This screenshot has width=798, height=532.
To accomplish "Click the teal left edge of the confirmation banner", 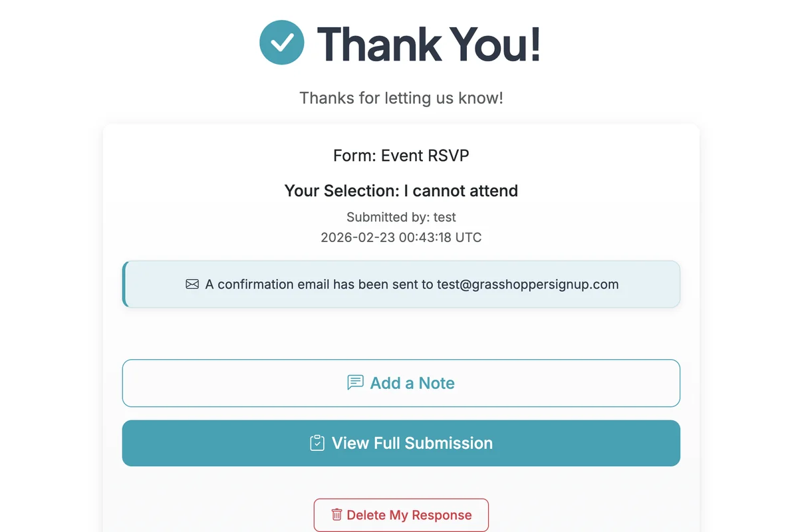I will [124, 284].
